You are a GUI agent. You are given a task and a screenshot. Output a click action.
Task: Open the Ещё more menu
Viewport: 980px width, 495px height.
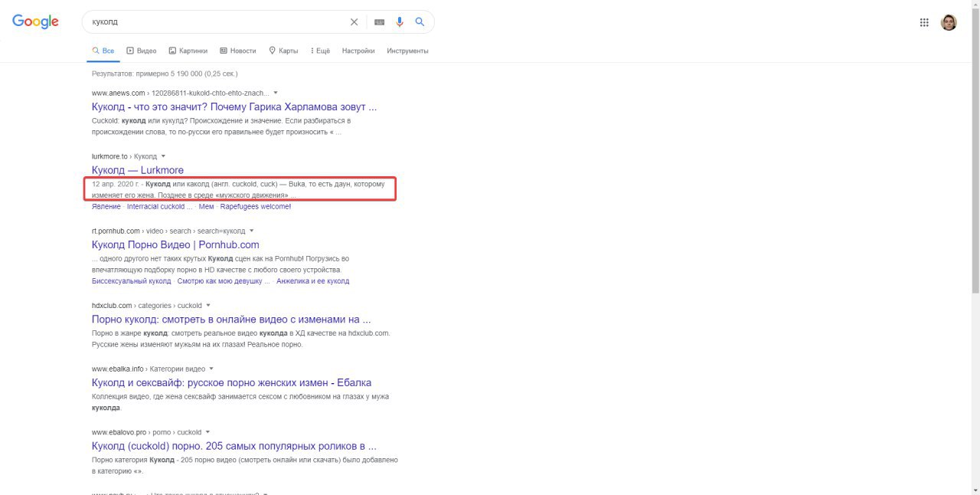321,51
